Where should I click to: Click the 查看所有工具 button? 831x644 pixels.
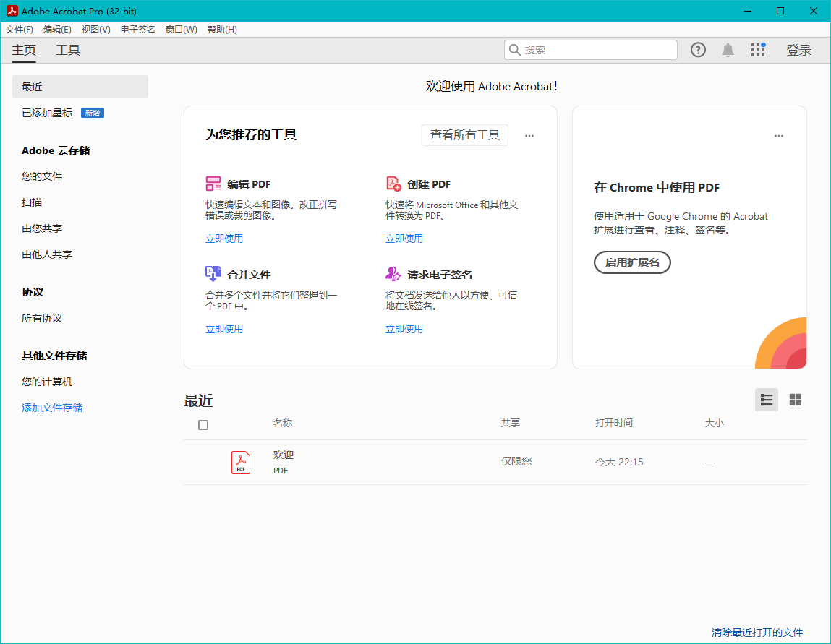465,135
